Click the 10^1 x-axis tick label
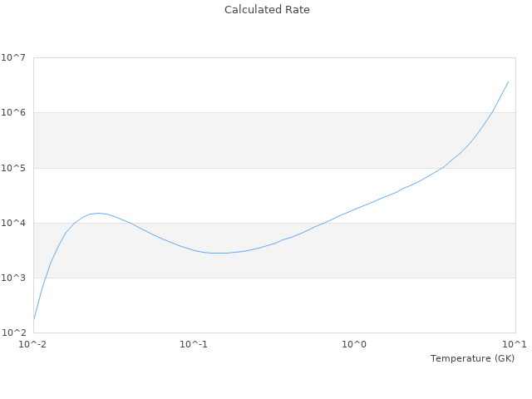The width and height of the screenshot is (532, 399). point(514,344)
